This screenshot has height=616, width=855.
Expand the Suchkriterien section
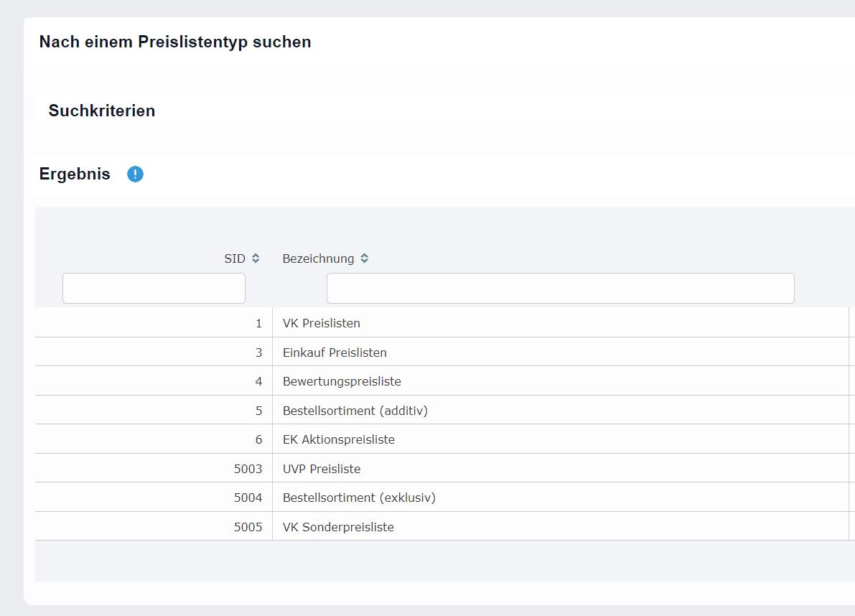(x=102, y=111)
